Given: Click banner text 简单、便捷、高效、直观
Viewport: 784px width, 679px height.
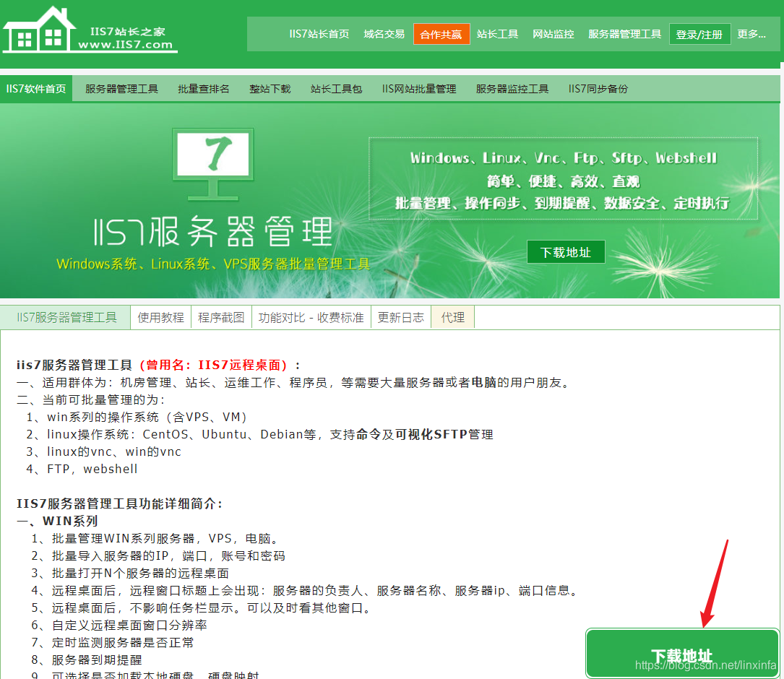Looking at the screenshot, I should click(564, 181).
